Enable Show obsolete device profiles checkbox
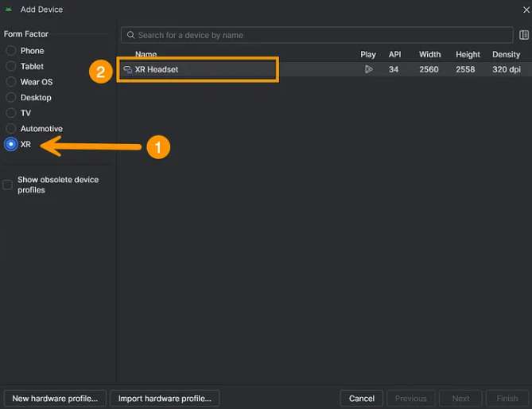This screenshot has width=532, height=409. coord(8,185)
